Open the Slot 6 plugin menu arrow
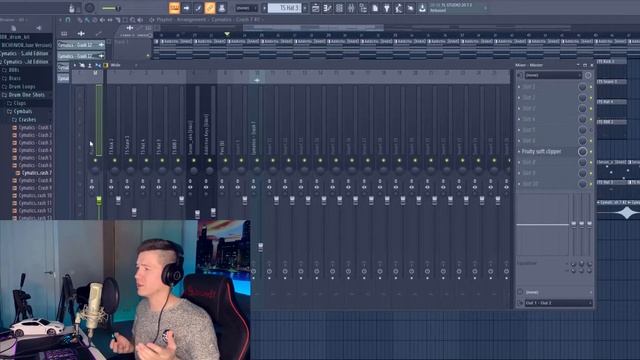This screenshot has width=640, height=360. pos(519,141)
